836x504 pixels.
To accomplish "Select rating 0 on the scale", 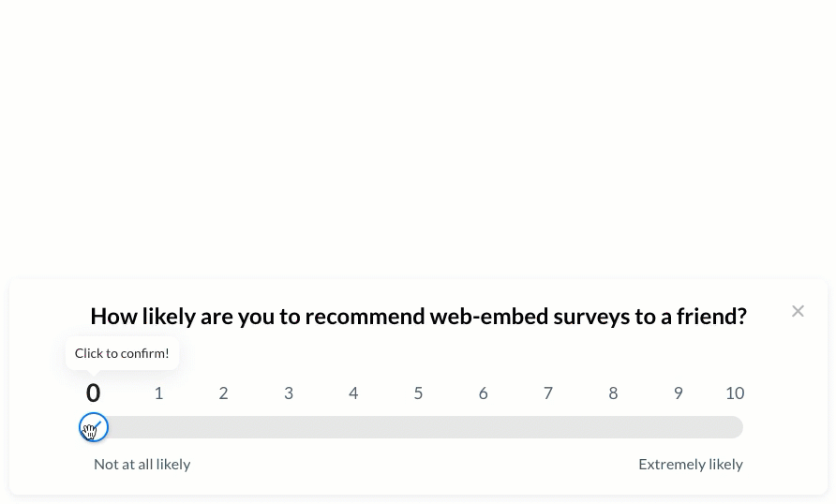I will click(x=94, y=393).
